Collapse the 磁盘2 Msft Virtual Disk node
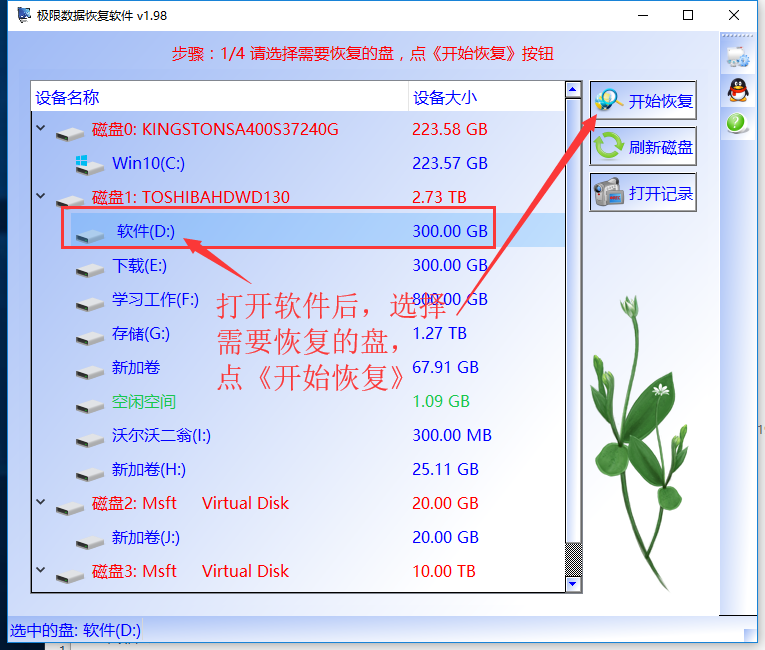 [x=41, y=502]
